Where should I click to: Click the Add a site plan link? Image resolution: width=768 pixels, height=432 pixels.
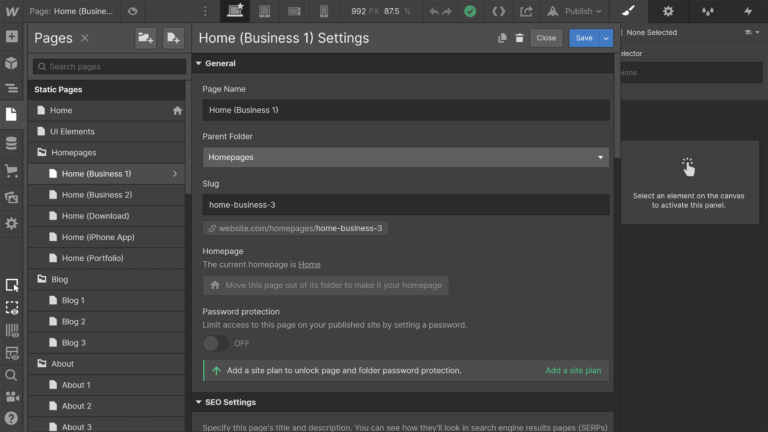573,370
